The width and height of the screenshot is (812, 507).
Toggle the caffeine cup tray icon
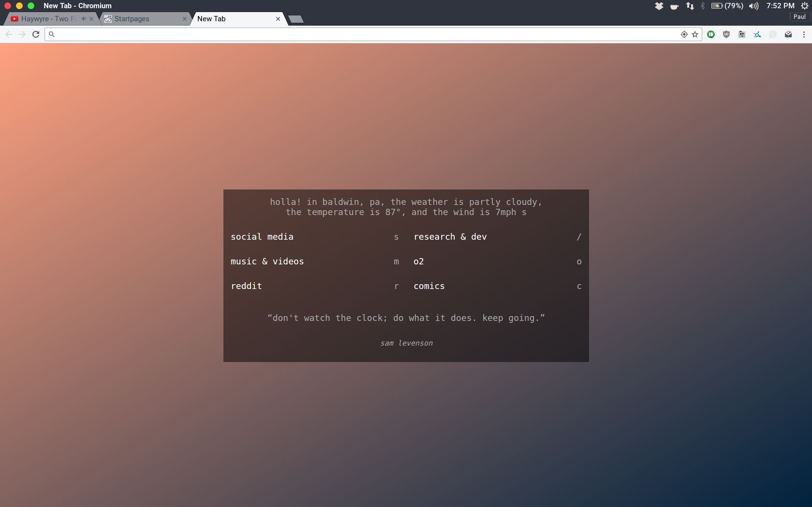pyautogui.click(x=674, y=6)
